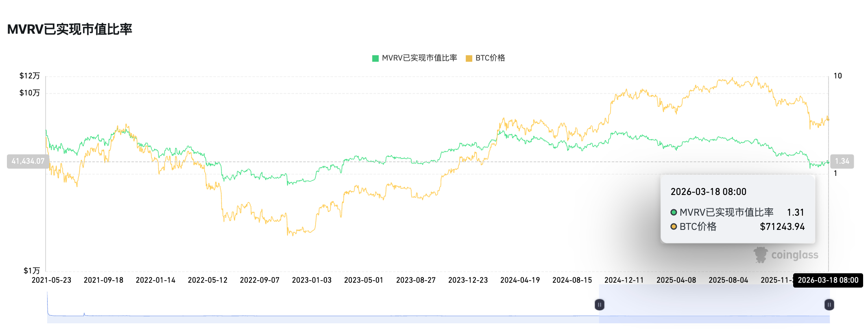Screen dimensions: 868x329
Task: Select the 2024-12-11 x-axis date label
Action: 624,280
